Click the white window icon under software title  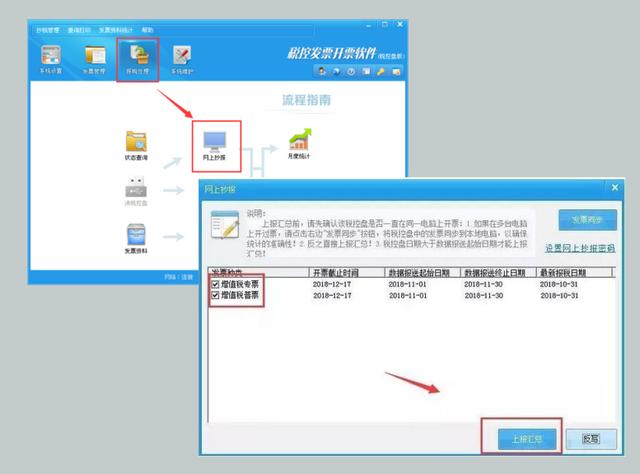(x=366, y=71)
